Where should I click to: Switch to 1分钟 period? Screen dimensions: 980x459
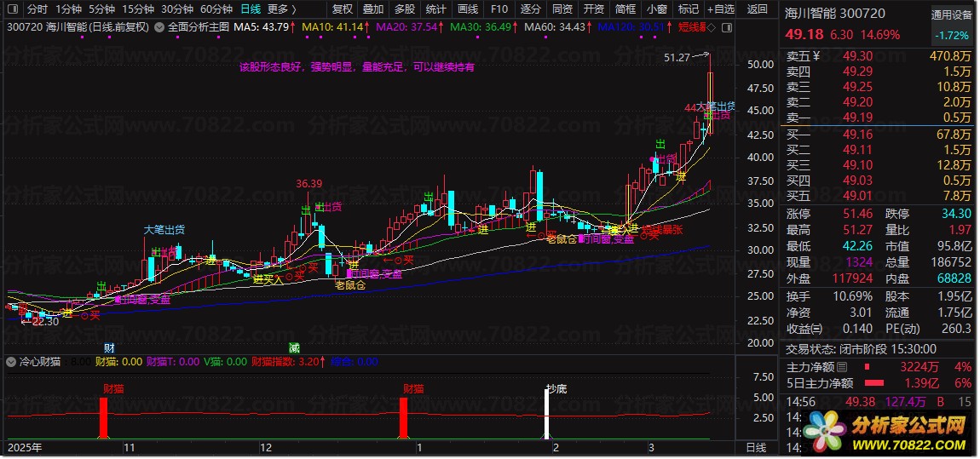[x=68, y=9]
